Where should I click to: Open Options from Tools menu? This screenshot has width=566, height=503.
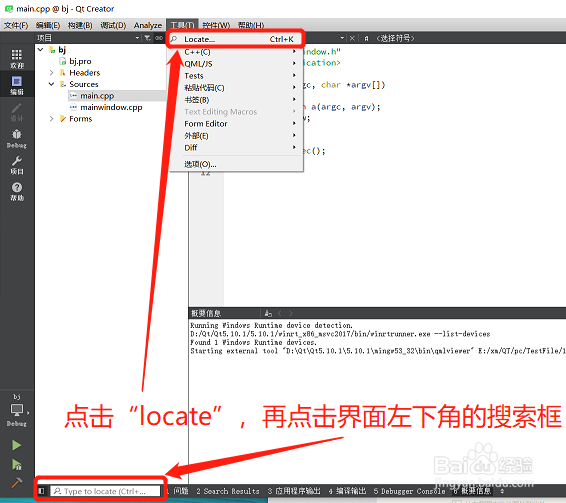(236, 164)
